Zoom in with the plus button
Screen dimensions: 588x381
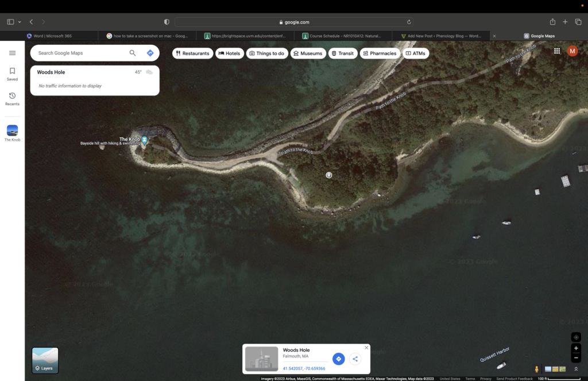coord(576,348)
